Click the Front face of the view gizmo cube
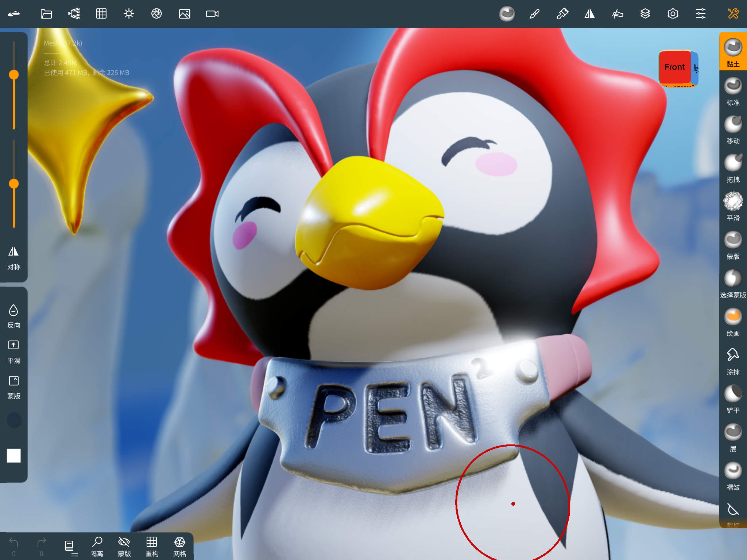 pyautogui.click(x=674, y=67)
